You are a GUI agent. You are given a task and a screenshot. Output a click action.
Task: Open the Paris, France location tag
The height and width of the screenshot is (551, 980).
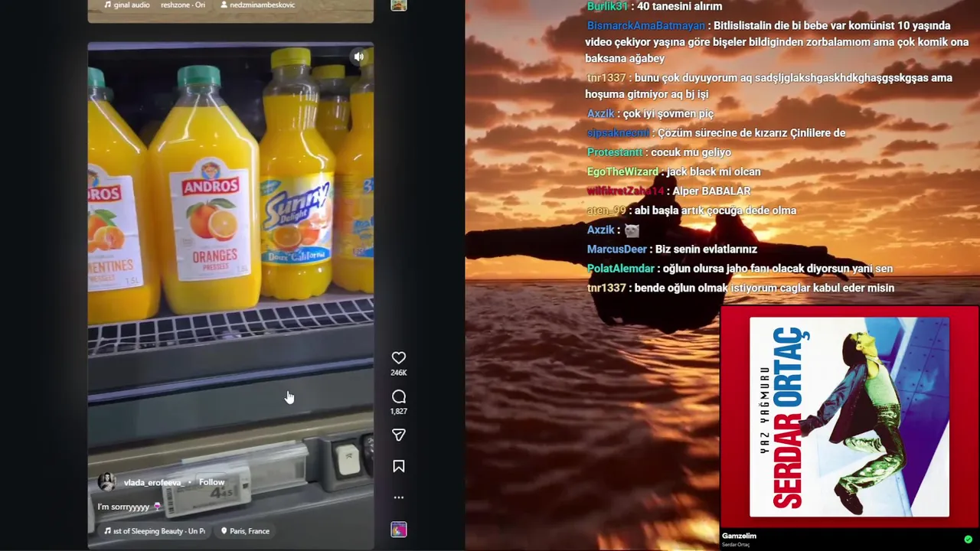pyautogui.click(x=245, y=531)
